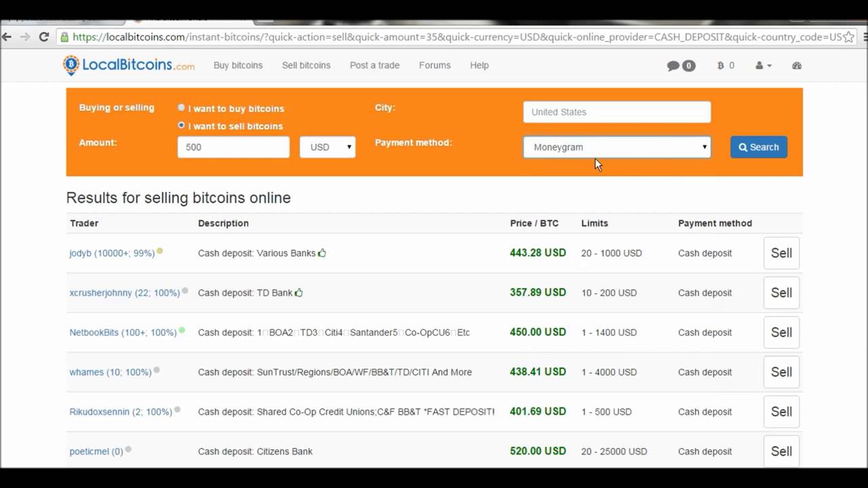Image resolution: width=868 pixels, height=488 pixels.
Task: Open trader profile jodyb
Action: click(112, 253)
